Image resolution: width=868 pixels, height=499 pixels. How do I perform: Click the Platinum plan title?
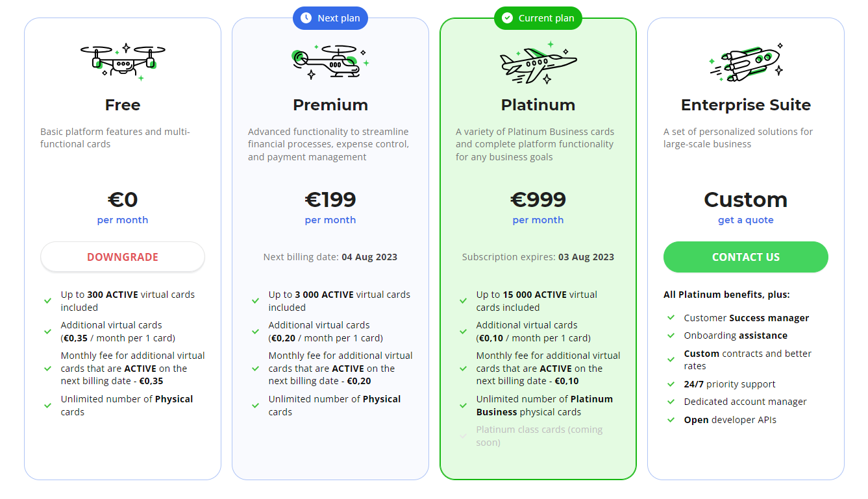coord(538,105)
